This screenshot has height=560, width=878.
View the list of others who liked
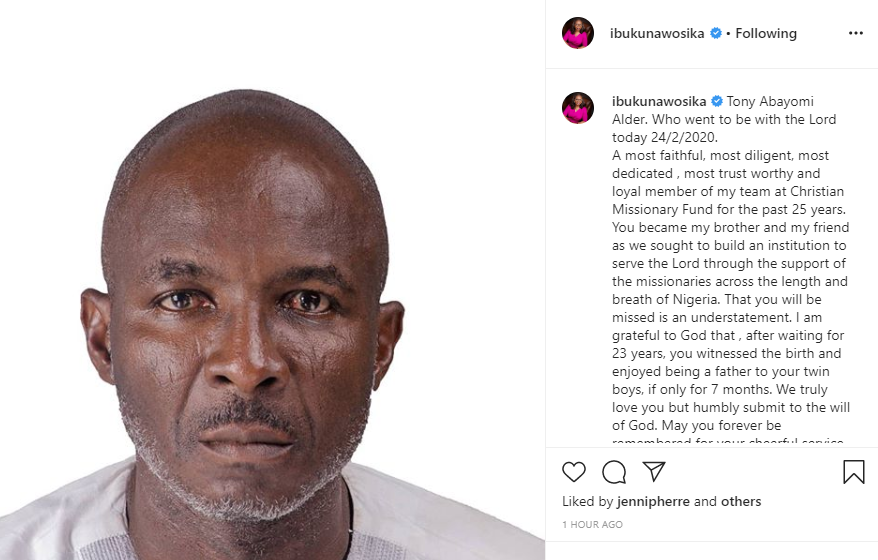pos(741,501)
